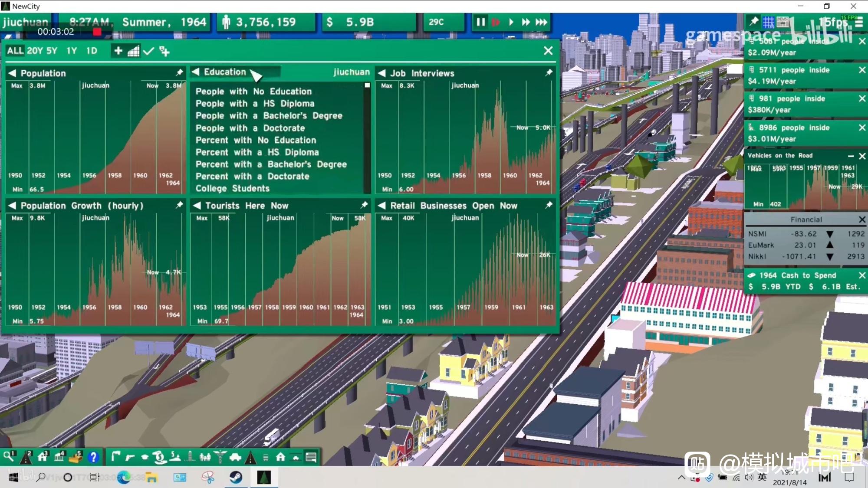
Task: Select the 1D time range tab
Action: tap(92, 51)
